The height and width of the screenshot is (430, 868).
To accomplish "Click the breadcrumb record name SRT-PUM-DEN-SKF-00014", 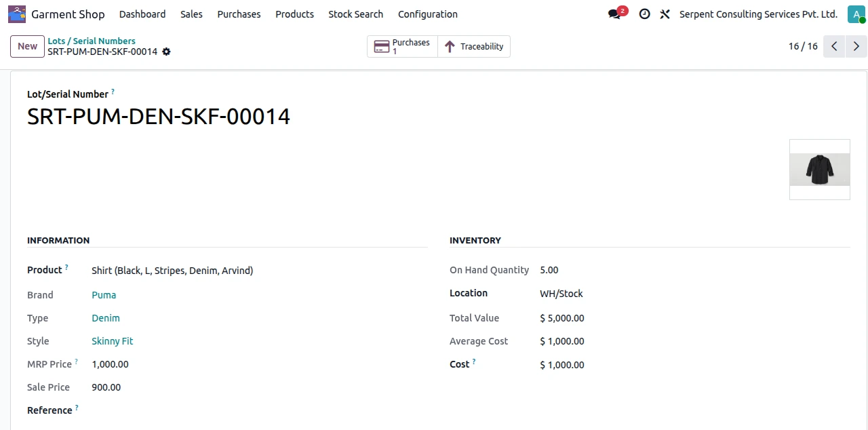I will 102,52.
